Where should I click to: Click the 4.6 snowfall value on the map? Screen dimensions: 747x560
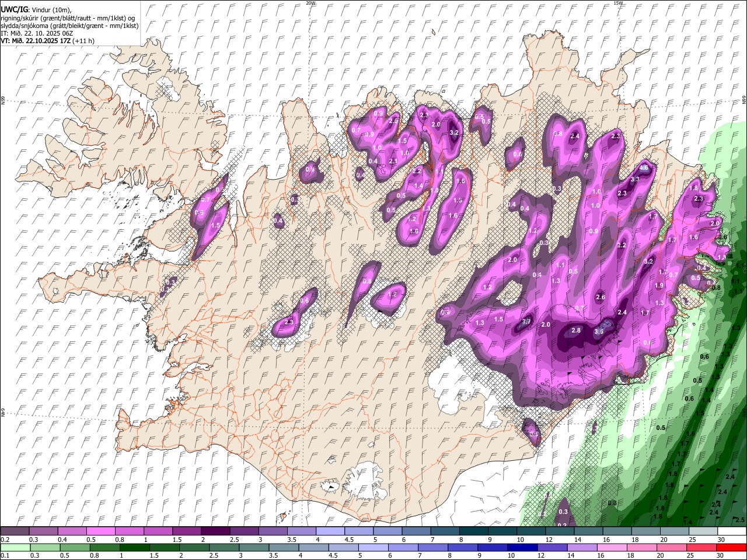644,168
